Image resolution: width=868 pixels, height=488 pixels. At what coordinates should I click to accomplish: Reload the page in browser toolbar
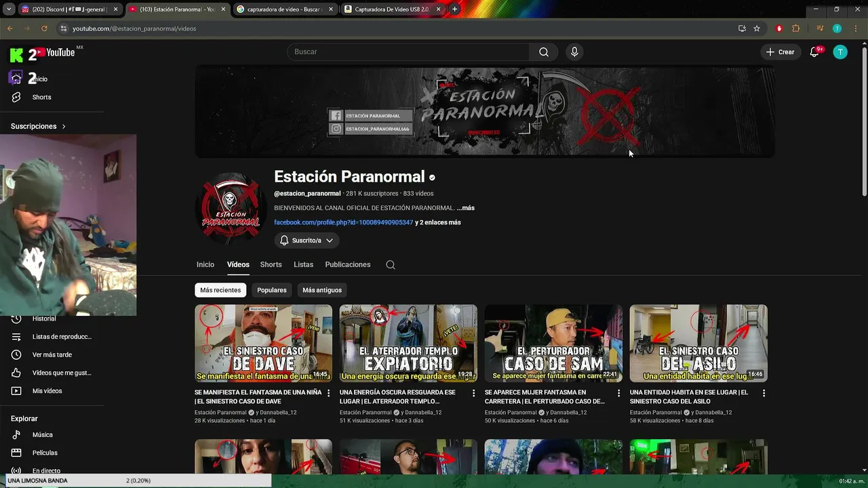coord(44,28)
